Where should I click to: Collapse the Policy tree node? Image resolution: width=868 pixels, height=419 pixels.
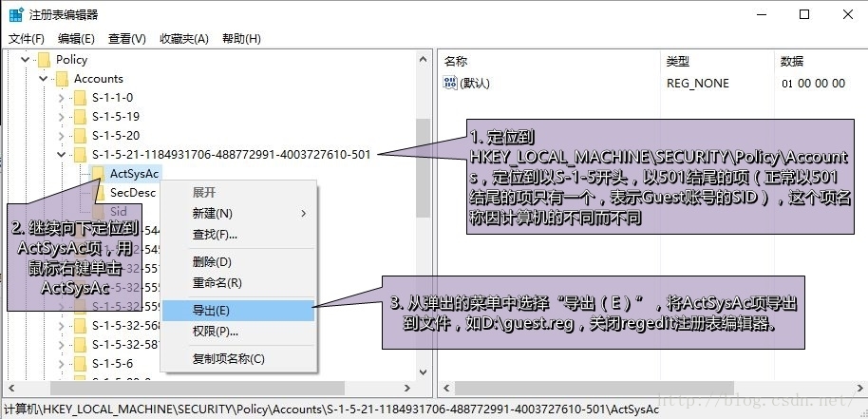[25, 59]
